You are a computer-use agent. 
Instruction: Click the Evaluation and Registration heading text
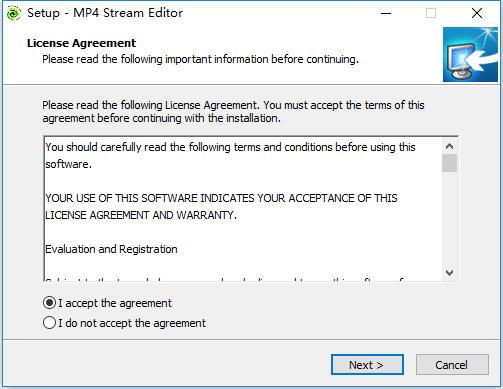click(111, 249)
